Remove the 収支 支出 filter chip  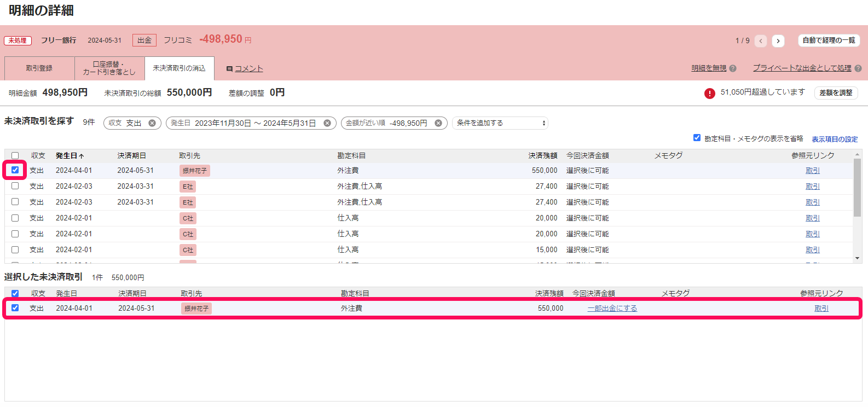click(152, 123)
